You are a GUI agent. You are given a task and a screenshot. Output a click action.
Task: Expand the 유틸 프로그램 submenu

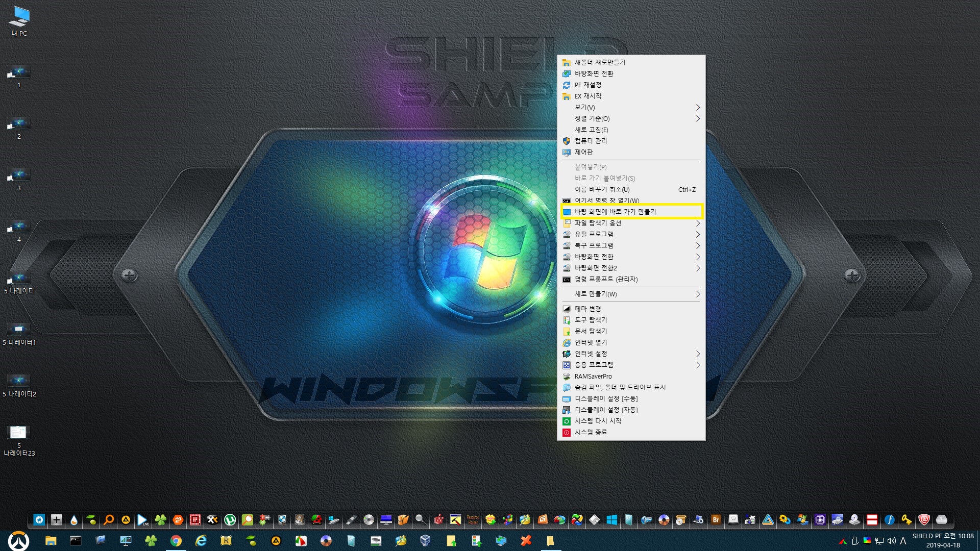(631, 234)
